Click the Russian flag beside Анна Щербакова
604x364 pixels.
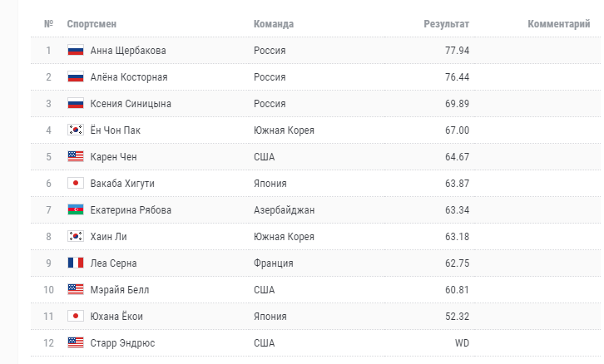76,51
